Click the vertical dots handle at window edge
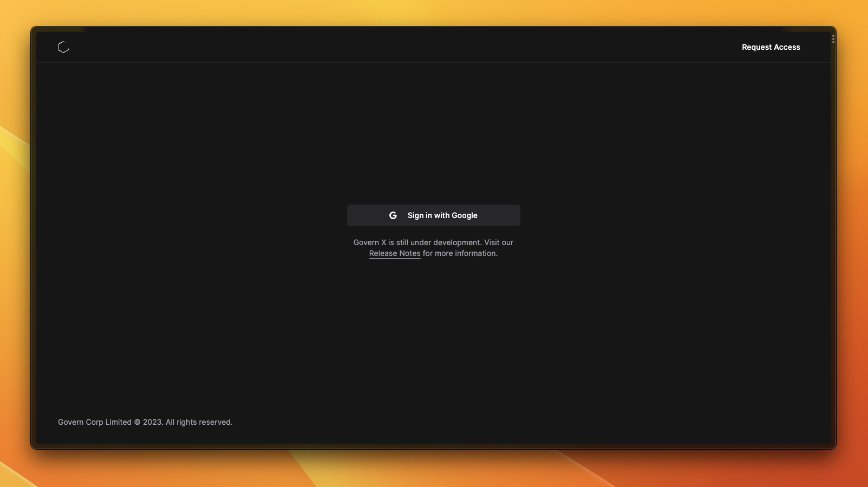868x487 pixels. [833, 39]
